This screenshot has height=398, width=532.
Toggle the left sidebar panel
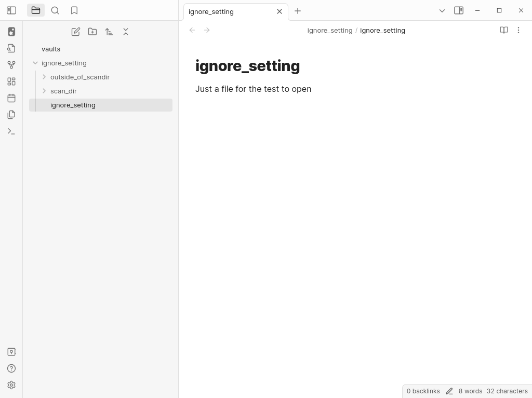[x=11, y=10]
